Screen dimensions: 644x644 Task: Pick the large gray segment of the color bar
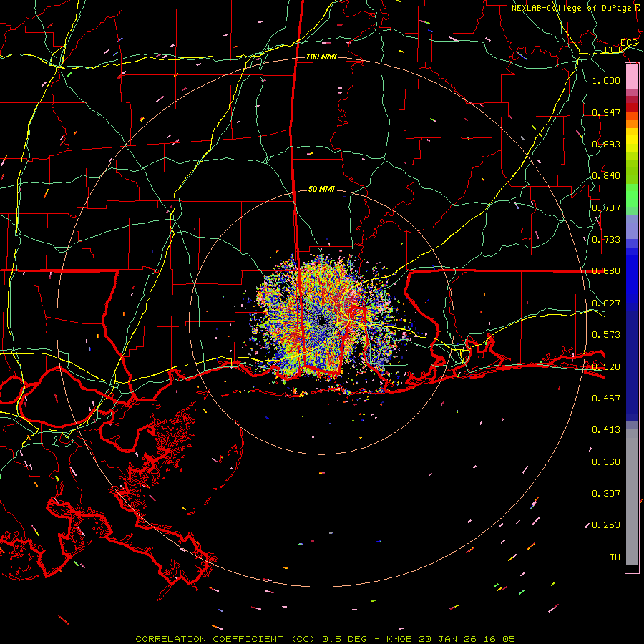[632, 497]
